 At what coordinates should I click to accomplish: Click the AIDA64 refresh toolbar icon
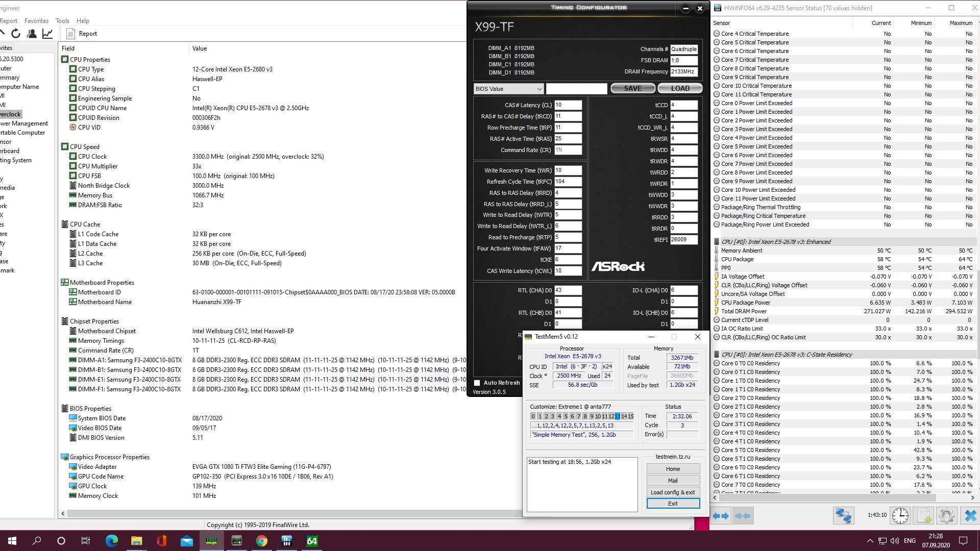16,34
